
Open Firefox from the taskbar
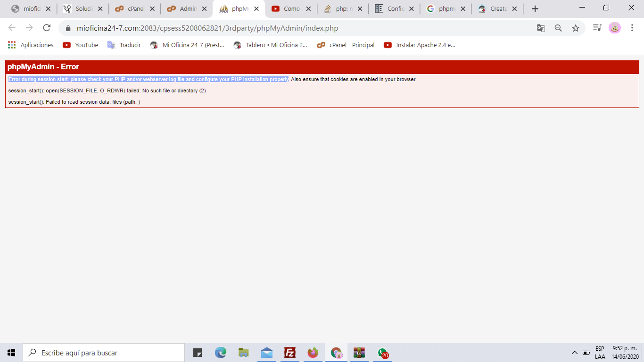313,353
